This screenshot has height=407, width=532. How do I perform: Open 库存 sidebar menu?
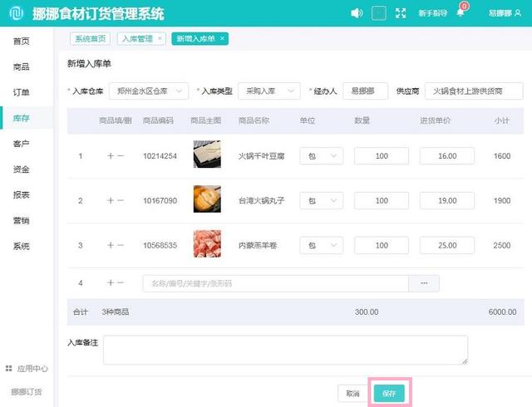[22, 118]
